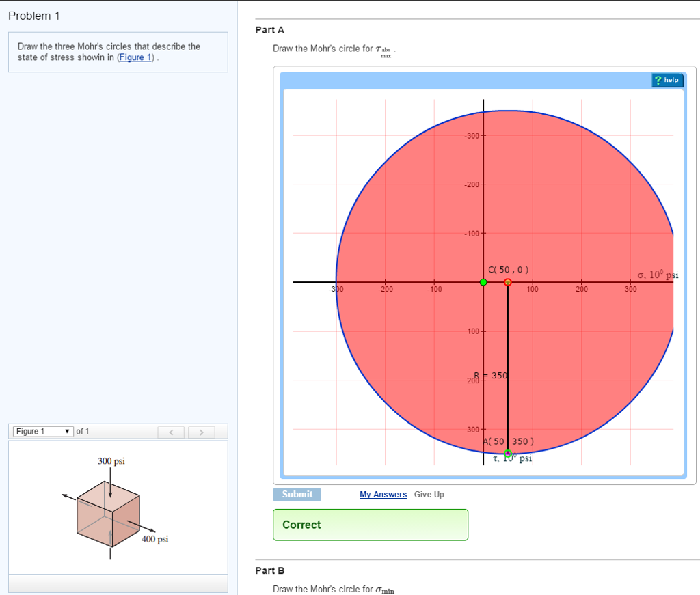The height and width of the screenshot is (595, 700).
Task: Click the tau axis label below the circle
Action: (x=511, y=458)
